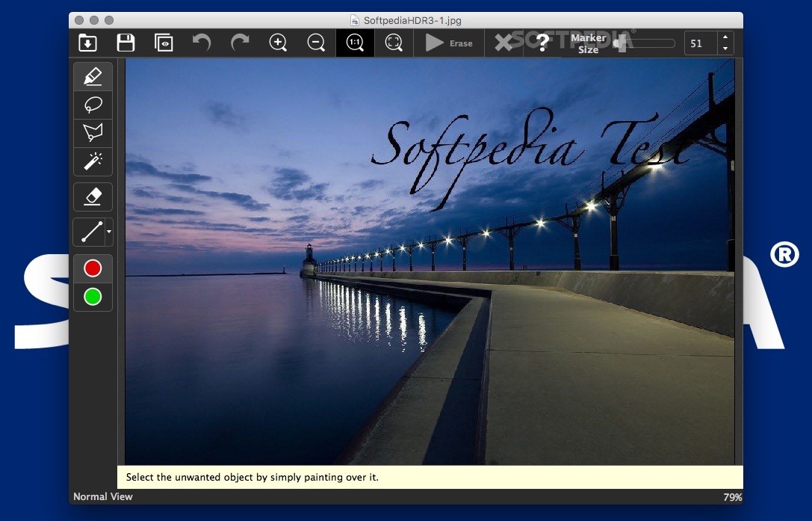The height and width of the screenshot is (521, 812).
Task: Select the Polygonal lasso tool
Action: [93, 133]
